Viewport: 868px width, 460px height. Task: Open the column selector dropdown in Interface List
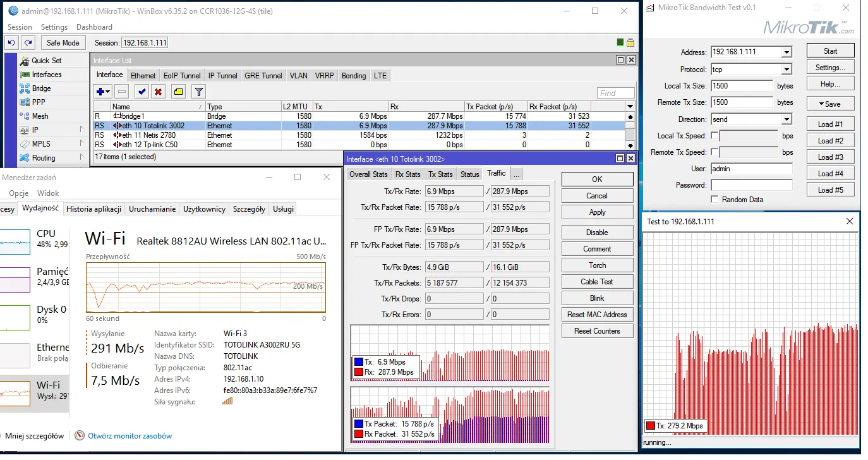pos(630,107)
